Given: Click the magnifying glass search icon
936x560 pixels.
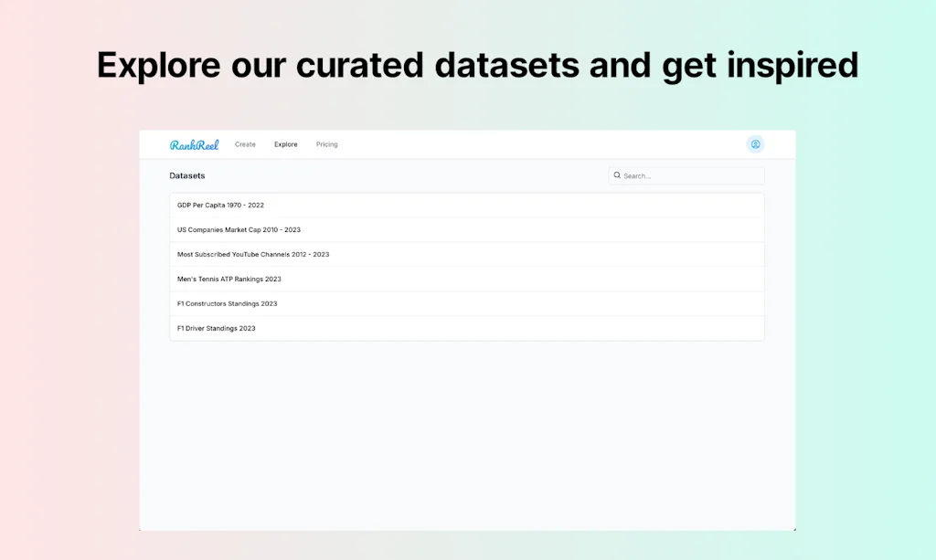Looking at the screenshot, I should 618,174.
